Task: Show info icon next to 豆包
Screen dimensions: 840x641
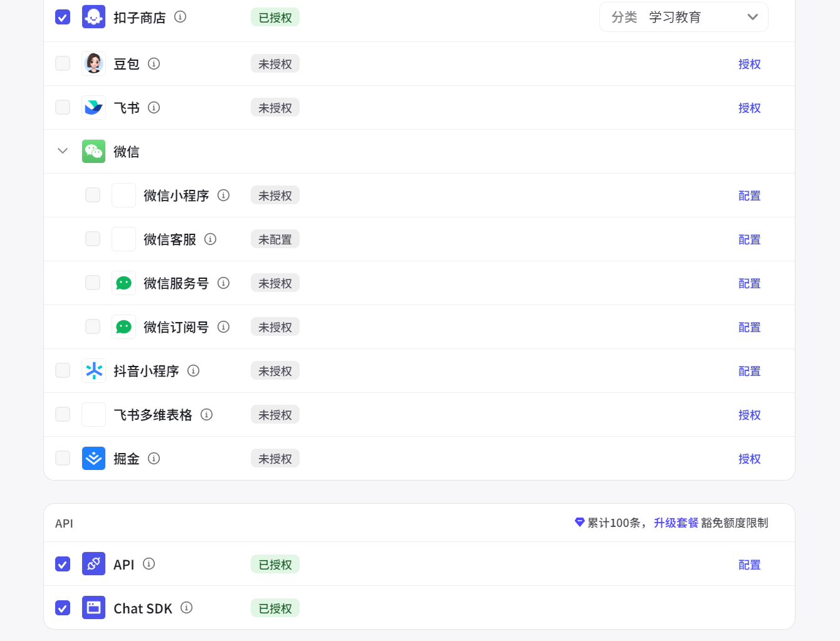Action: coord(154,63)
